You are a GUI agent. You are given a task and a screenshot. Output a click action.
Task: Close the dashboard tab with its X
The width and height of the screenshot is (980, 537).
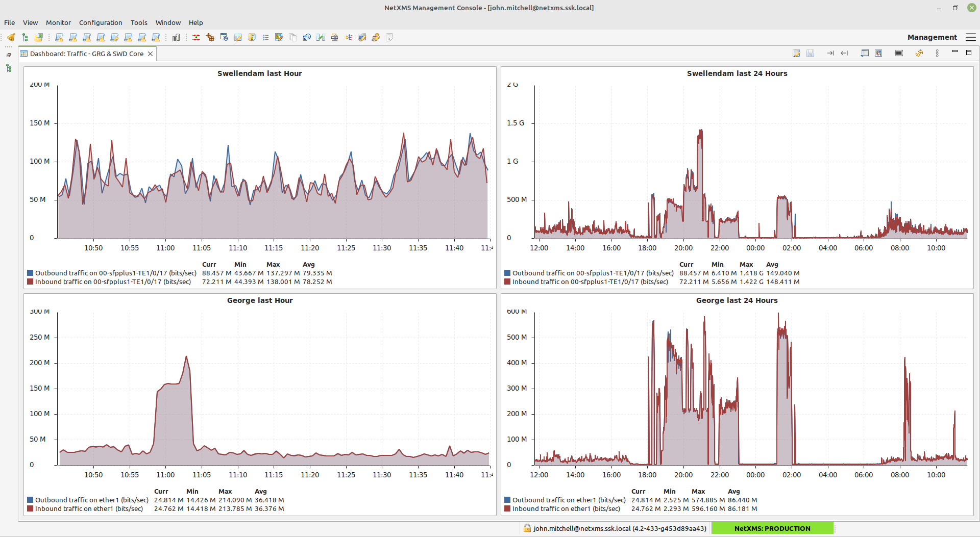click(150, 54)
